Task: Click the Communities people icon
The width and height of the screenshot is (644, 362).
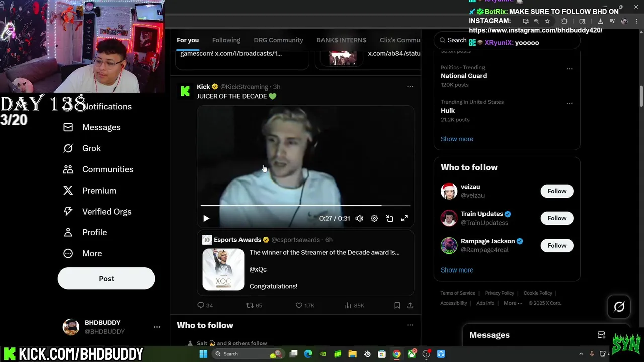Action: [68, 169]
